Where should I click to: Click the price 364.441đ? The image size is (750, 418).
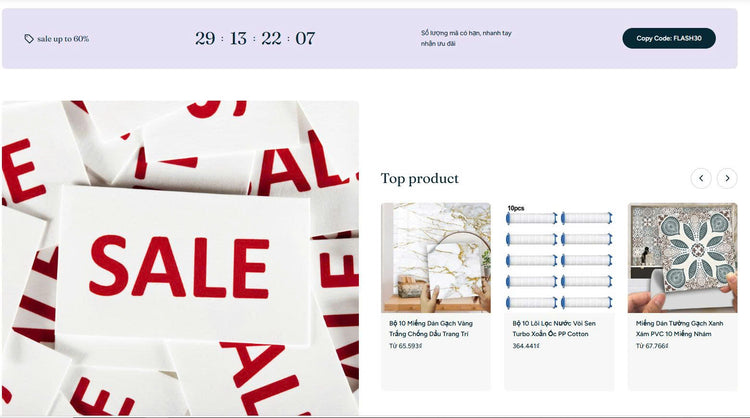[526, 346]
